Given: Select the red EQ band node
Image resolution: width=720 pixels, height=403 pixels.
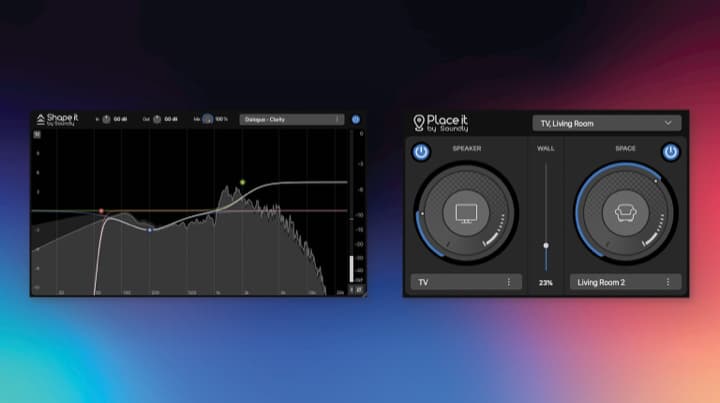Looking at the screenshot, I should [x=101, y=211].
